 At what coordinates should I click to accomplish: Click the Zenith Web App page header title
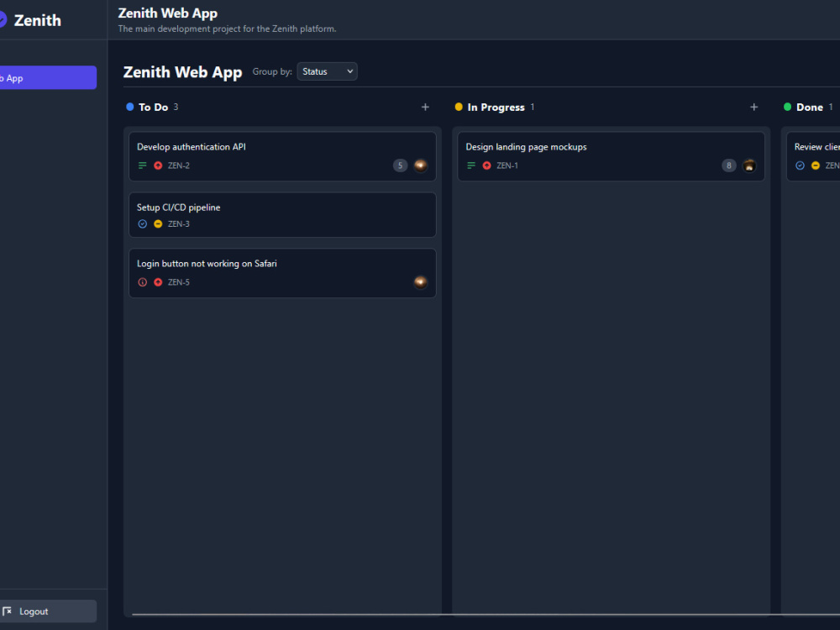click(168, 13)
